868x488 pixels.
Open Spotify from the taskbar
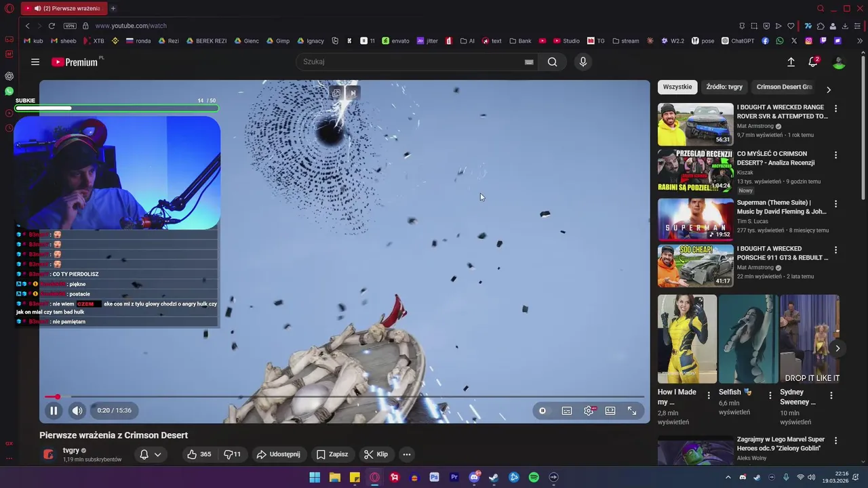(x=534, y=477)
